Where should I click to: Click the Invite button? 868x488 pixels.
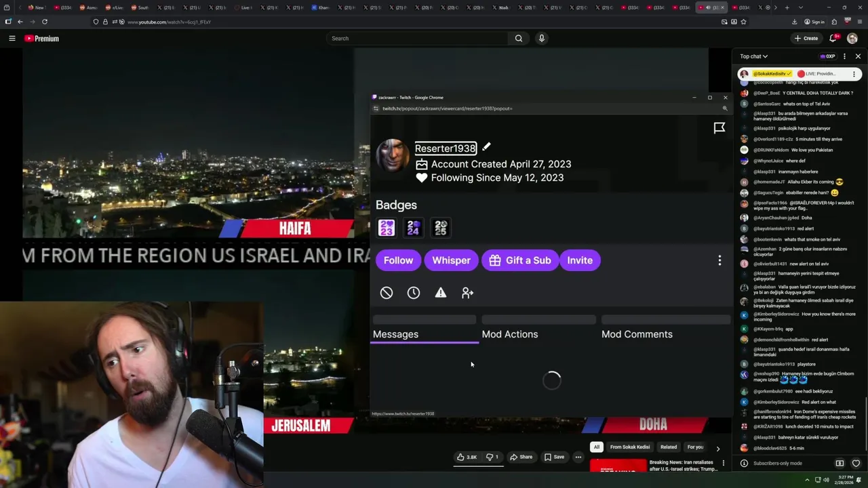pos(580,260)
